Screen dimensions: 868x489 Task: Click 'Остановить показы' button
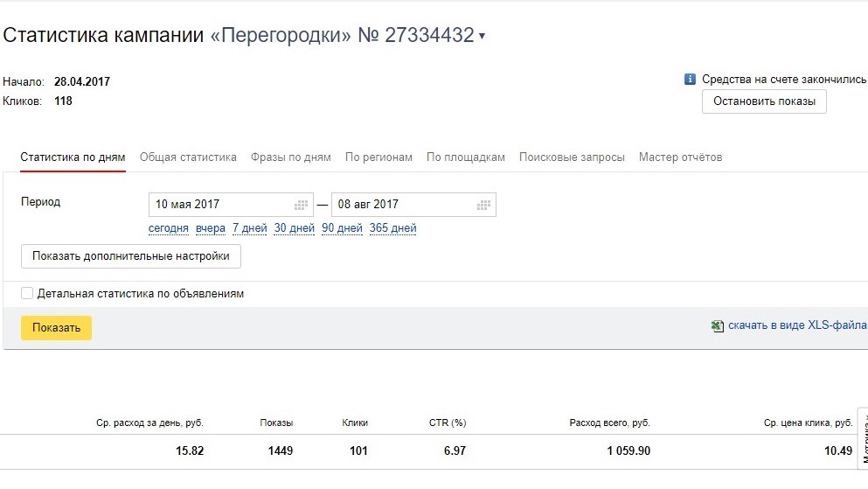pos(764,101)
